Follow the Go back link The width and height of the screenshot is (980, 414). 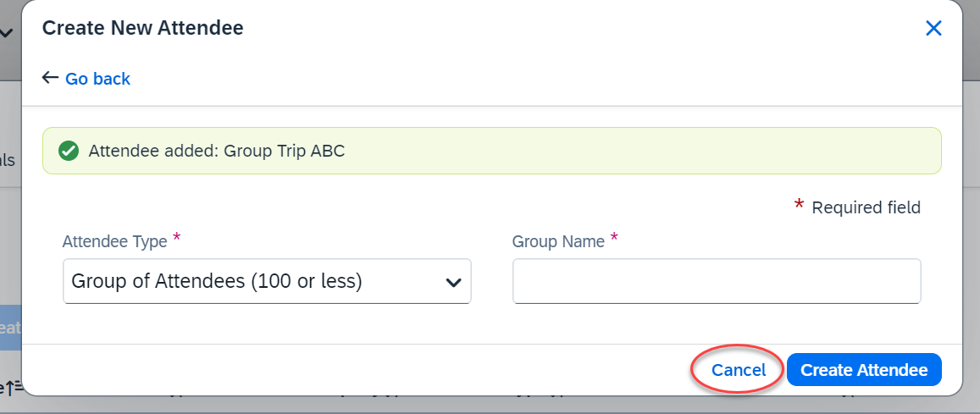[97, 79]
